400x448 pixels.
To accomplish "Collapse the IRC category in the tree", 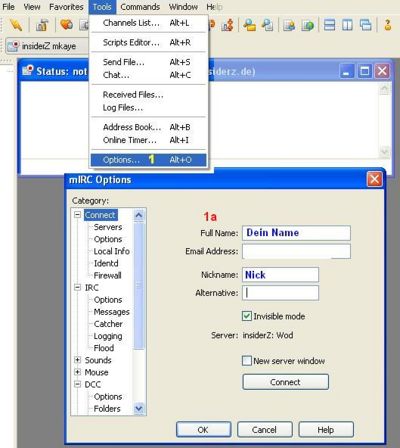I will pos(78,287).
